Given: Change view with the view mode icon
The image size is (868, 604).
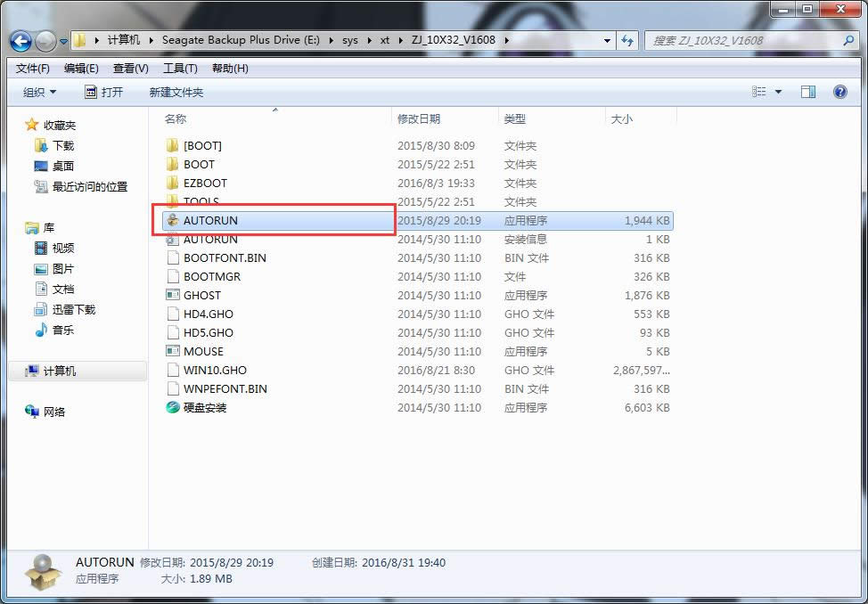Looking at the screenshot, I should click(759, 92).
